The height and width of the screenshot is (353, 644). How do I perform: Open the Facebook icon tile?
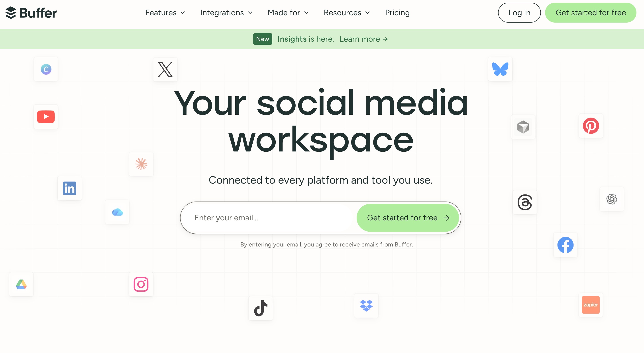(x=565, y=245)
